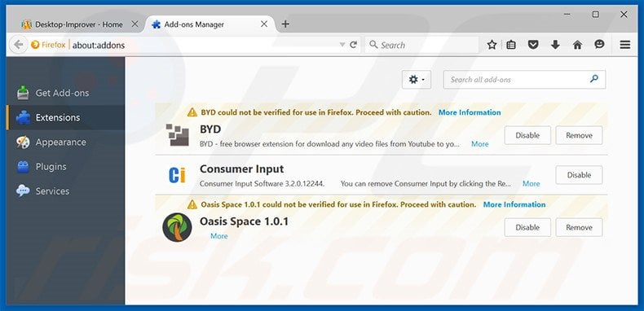The height and width of the screenshot is (311, 644).
Task: Focus the Search all add-ons field
Action: pos(524,80)
